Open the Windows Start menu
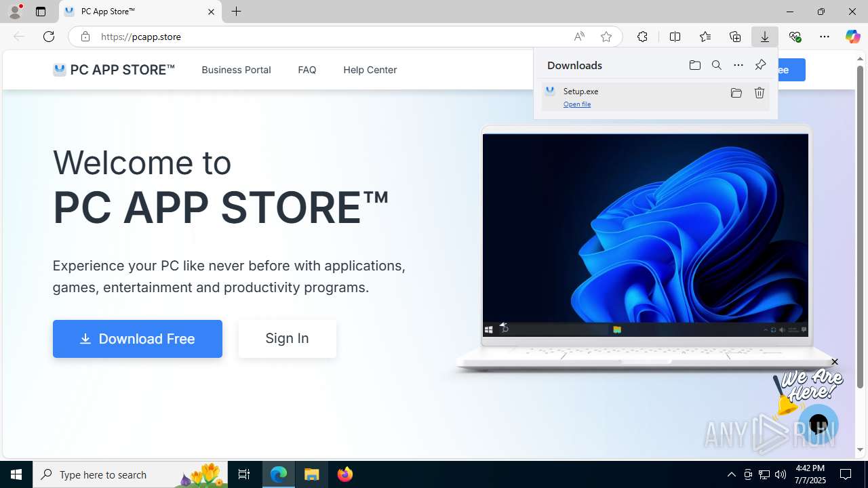The height and width of the screenshot is (488, 868). [16, 474]
